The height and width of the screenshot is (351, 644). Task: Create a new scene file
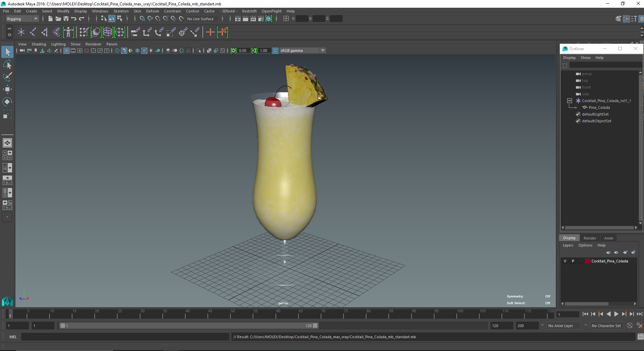pos(50,19)
